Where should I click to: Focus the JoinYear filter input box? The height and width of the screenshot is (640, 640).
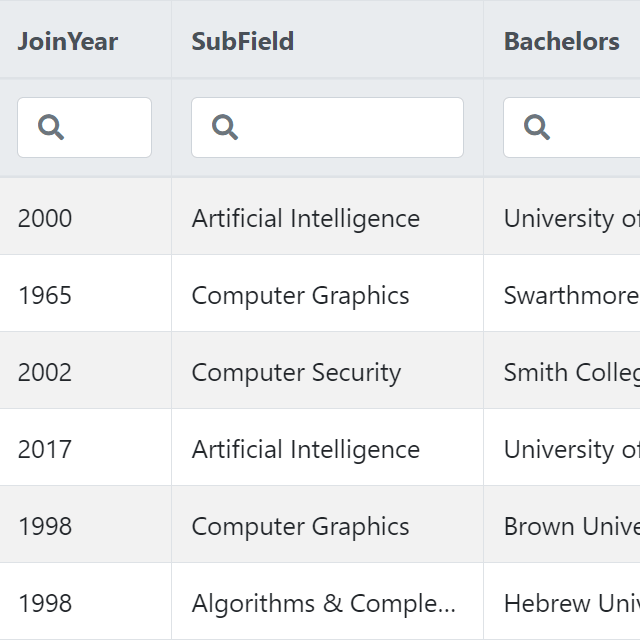pyautogui.click(x=84, y=127)
